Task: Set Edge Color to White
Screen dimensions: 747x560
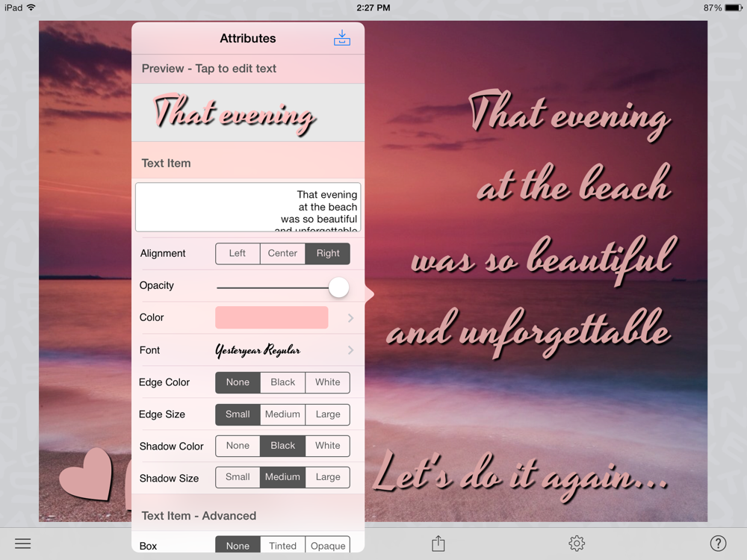Action: pyautogui.click(x=328, y=382)
